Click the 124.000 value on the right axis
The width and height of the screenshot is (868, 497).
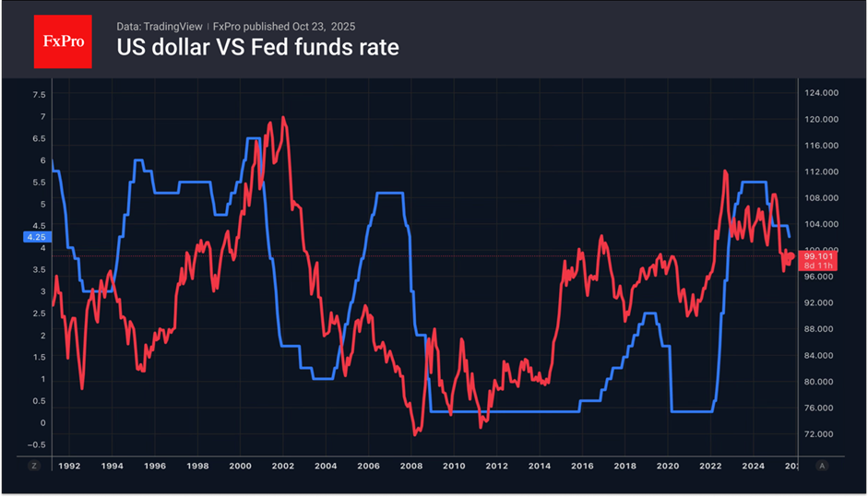pos(821,93)
